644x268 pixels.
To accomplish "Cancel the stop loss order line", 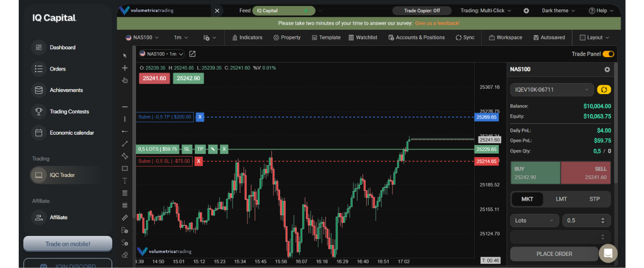I will pos(199,161).
